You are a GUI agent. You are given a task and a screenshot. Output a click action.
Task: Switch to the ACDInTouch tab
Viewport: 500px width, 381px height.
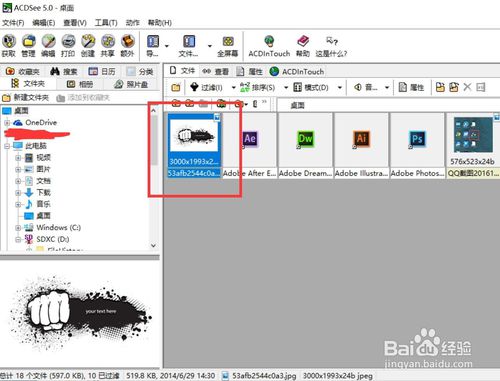(297, 71)
